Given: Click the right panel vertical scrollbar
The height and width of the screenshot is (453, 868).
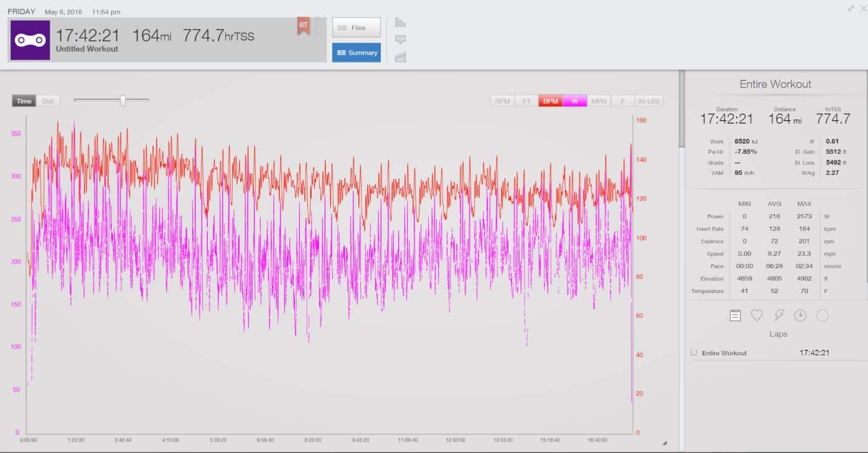Looking at the screenshot, I should click(x=681, y=110).
